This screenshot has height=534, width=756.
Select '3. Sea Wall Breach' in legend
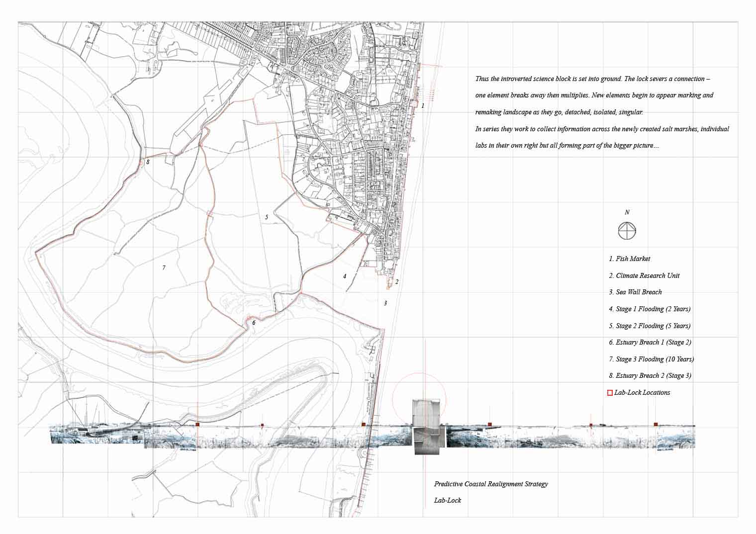click(x=635, y=292)
